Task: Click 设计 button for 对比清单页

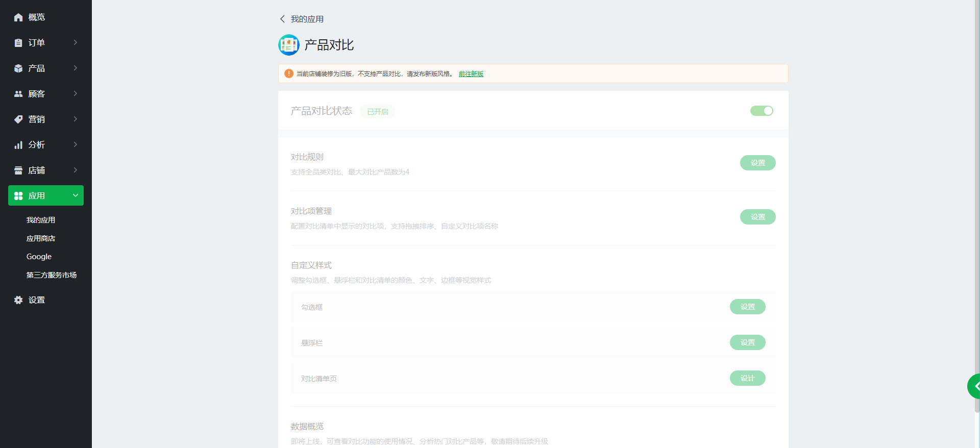Action: pos(747,378)
